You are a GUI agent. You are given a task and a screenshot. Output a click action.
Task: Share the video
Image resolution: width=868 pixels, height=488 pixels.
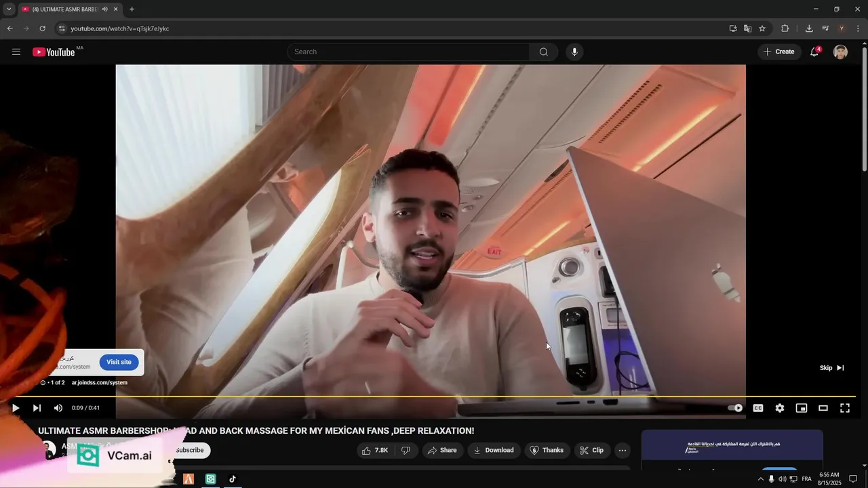click(x=441, y=450)
